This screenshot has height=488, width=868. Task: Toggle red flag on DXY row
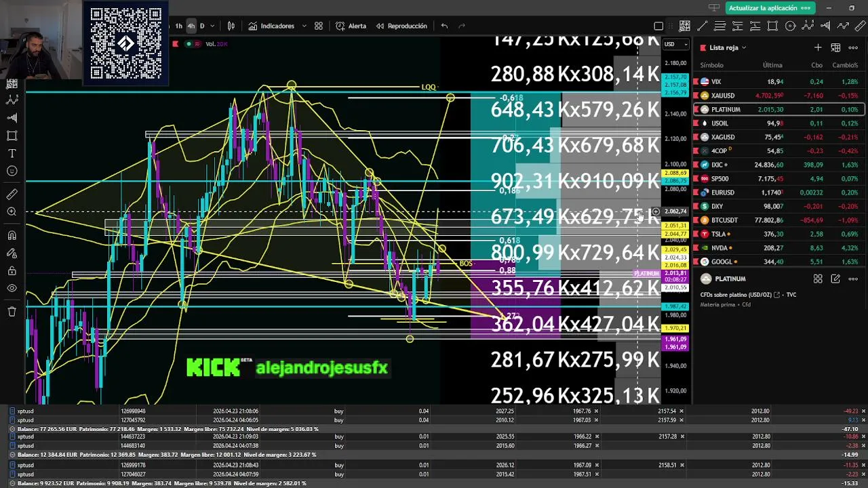click(696, 206)
